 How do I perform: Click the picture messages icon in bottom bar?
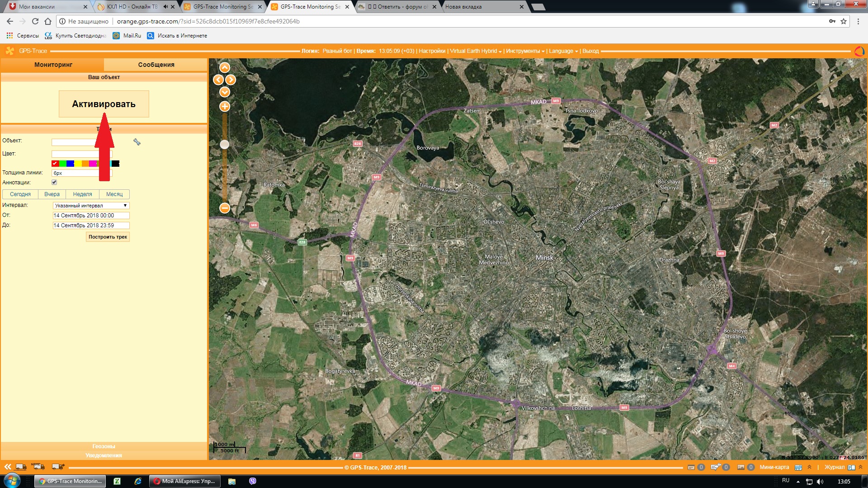pos(741,467)
